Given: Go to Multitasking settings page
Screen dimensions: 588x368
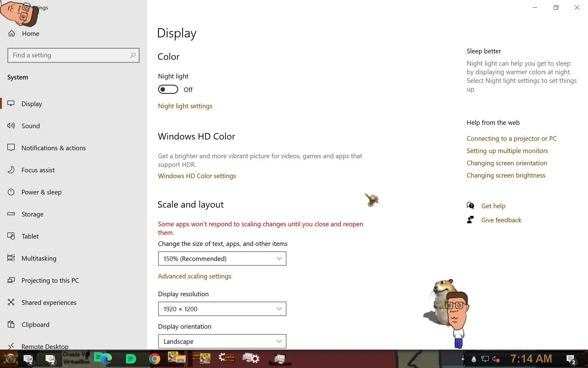Looking at the screenshot, I should 39,258.
